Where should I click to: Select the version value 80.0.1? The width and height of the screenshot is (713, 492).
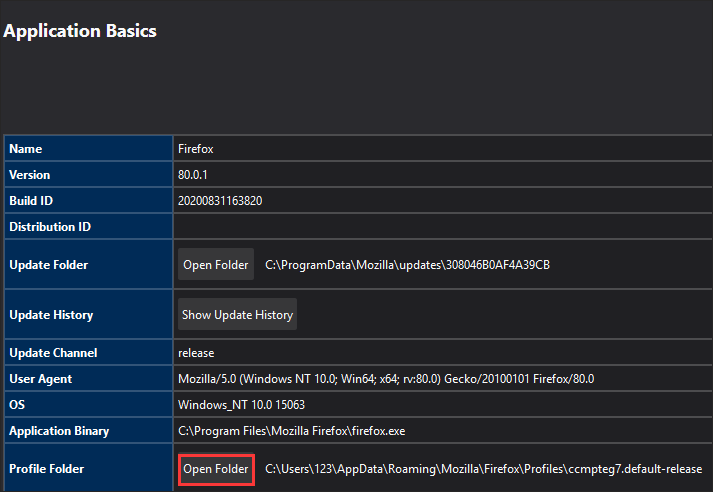click(193, 175)
